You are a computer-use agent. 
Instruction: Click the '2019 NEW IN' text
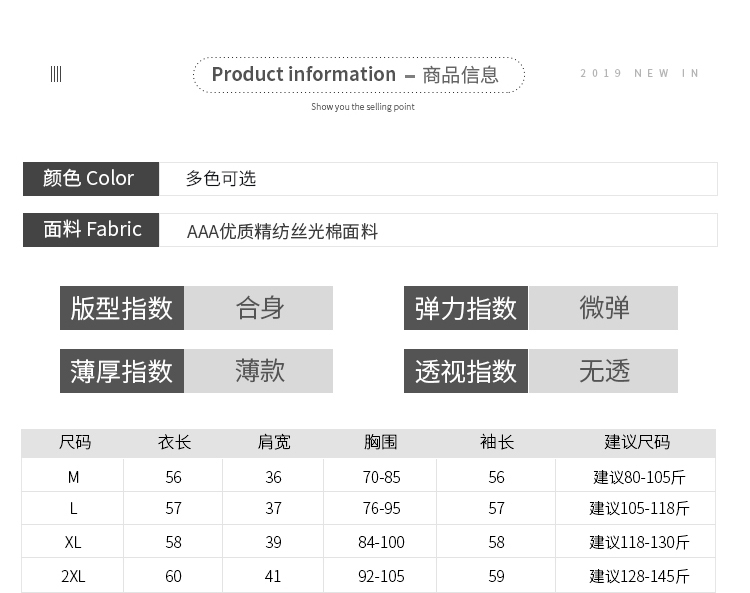(640, 73)
